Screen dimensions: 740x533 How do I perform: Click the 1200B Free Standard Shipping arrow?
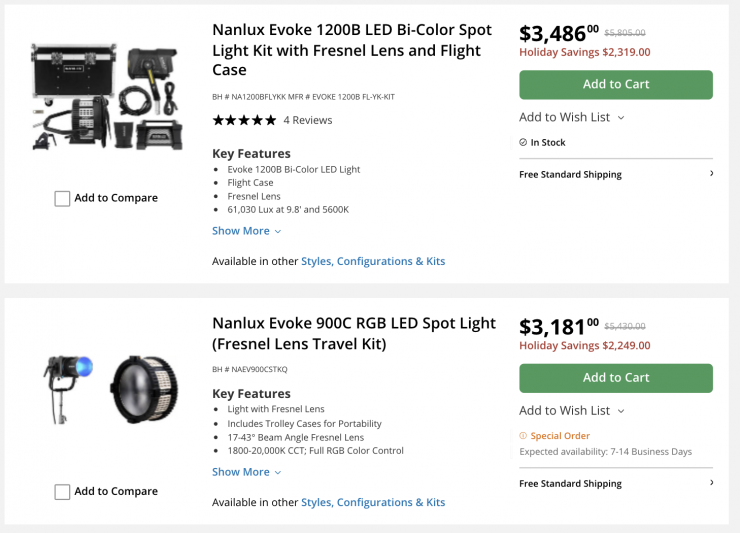click(x=711, y=174)
